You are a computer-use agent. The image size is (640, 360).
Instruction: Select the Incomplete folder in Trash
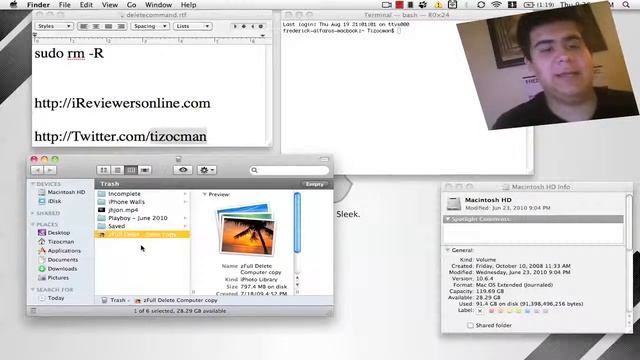142,194
